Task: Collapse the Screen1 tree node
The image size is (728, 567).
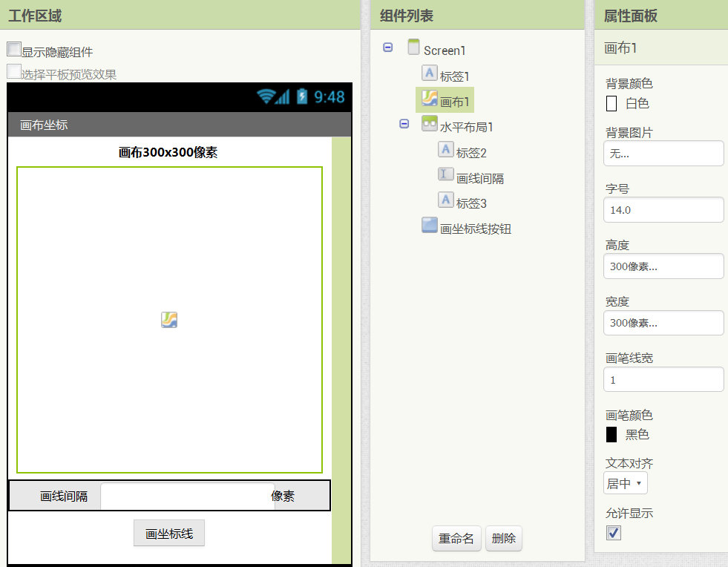Action: 387,47
